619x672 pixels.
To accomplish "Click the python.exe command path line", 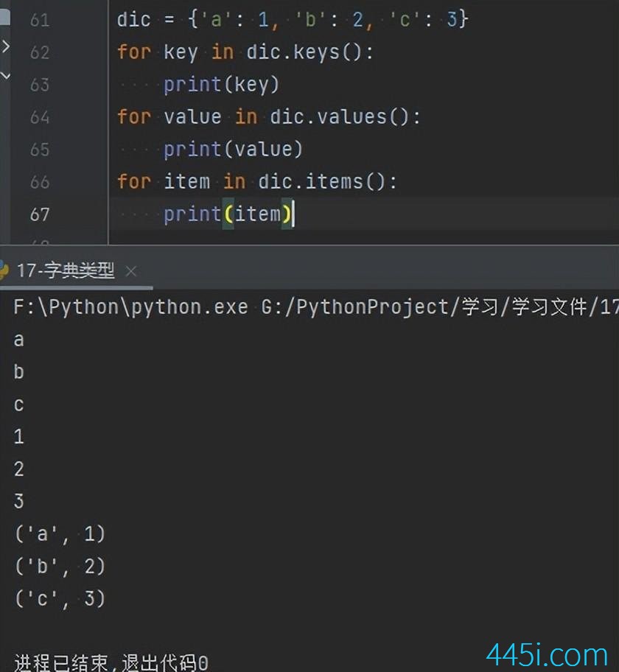I will pos(316,307).
